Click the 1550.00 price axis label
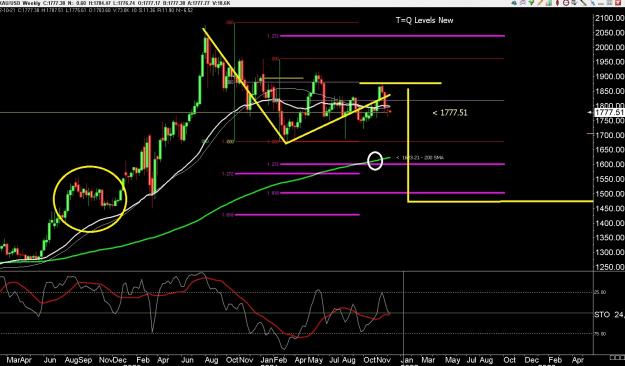625x366 pixels. tap(609, 179)
